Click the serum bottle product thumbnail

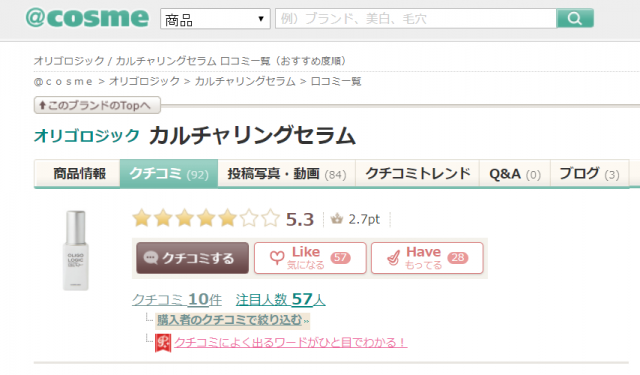pos(76,250)
